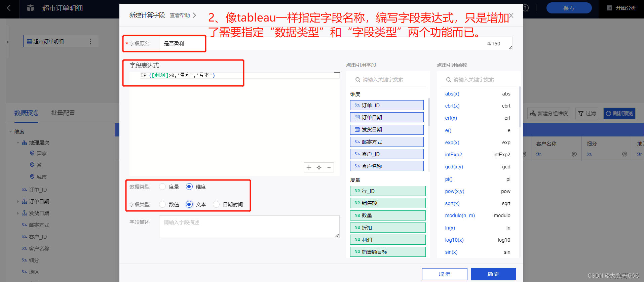644x282 pixels.
Task: Insert the 数量 measure field
Action: coord(388,215)
